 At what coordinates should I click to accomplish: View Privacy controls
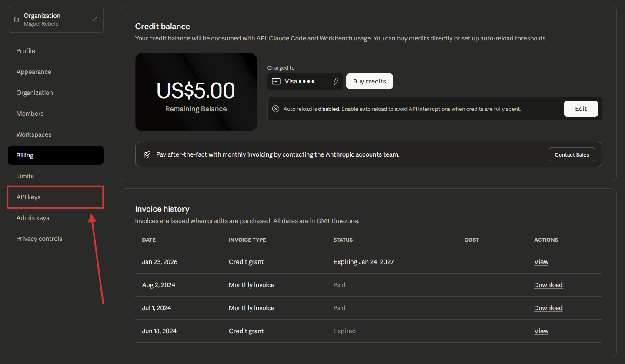coord(39,238)
